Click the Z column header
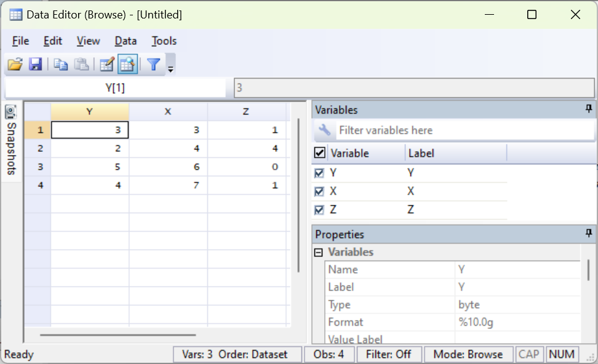Screen dimensions: 598x364 point(246,111)
